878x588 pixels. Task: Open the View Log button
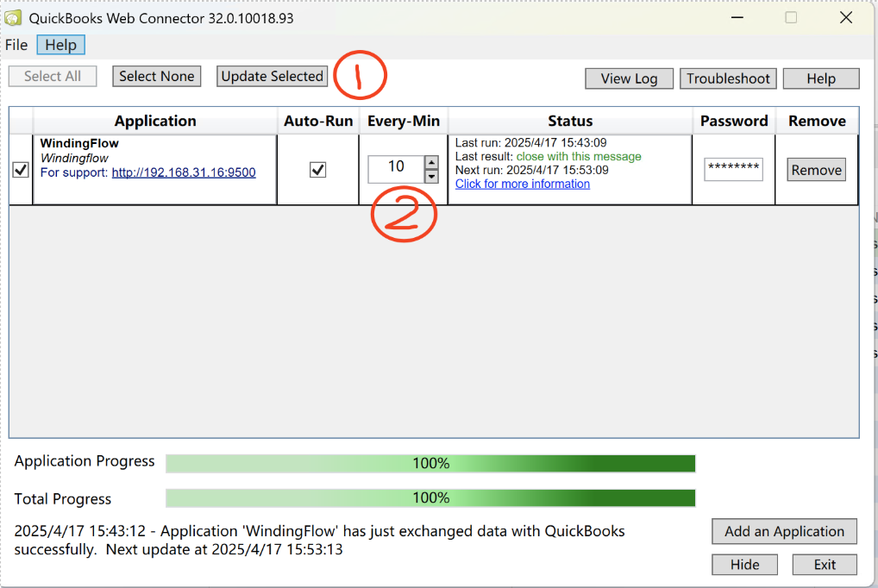pos(629,78)
